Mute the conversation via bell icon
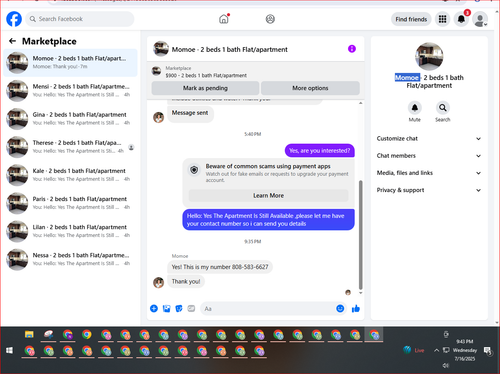Viewport: 500px width, 374px height. 415,108
